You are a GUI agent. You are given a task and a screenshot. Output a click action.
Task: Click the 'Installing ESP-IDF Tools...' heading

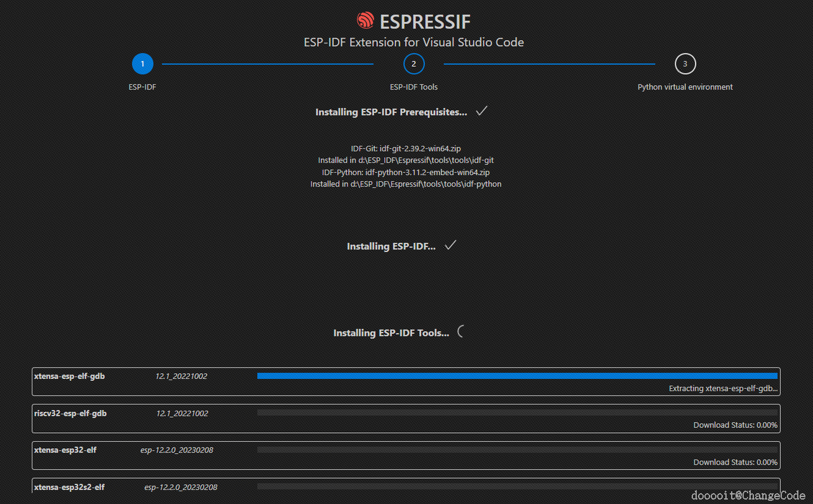pos(391,333)
